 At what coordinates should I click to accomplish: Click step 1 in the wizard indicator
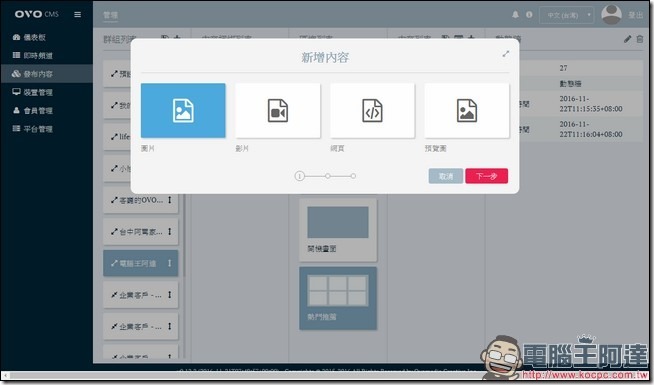coord(299,176)
